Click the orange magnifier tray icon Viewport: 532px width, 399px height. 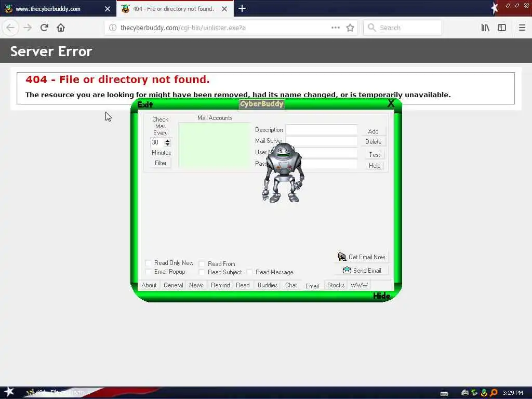click(x=494, y=393)
